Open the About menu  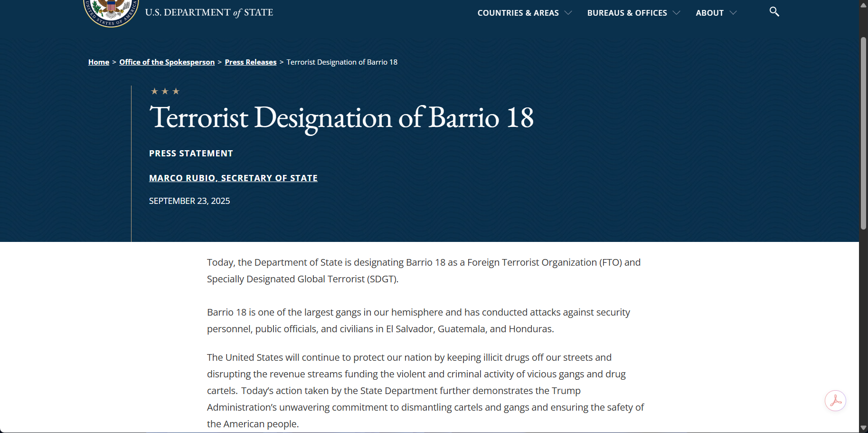(709, 13)
